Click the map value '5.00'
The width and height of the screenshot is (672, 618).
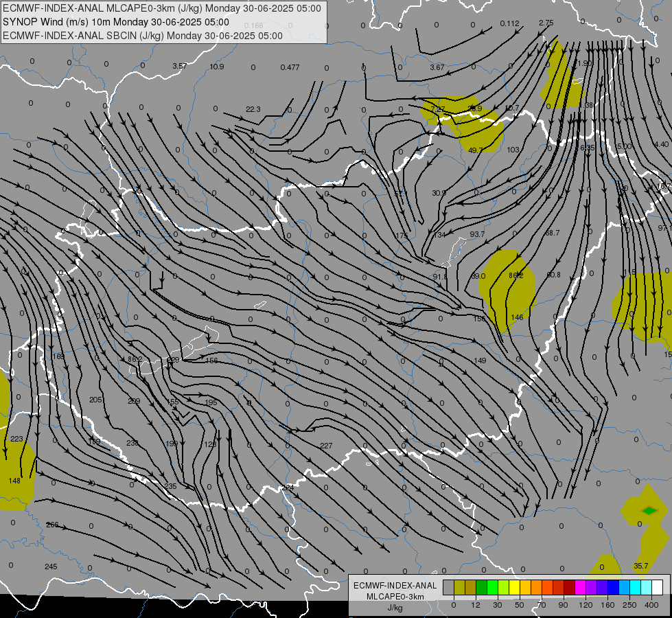(623, 146)
